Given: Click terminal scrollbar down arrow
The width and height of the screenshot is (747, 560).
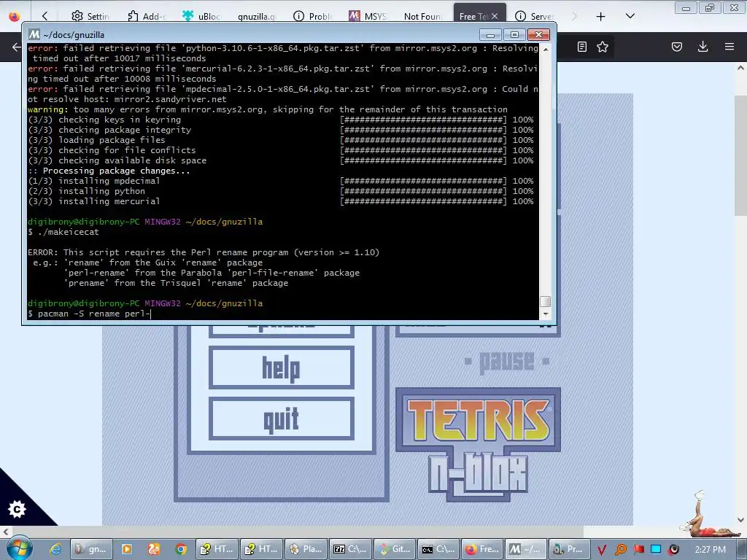Looking at the screenshot, I should coord(546,314).
